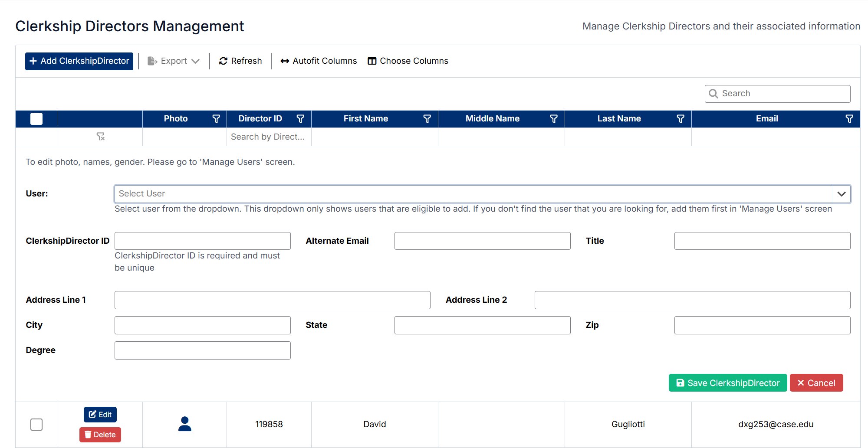Expand the Select User dropdown arrow

pyautogui.click(x=841, y=194)
